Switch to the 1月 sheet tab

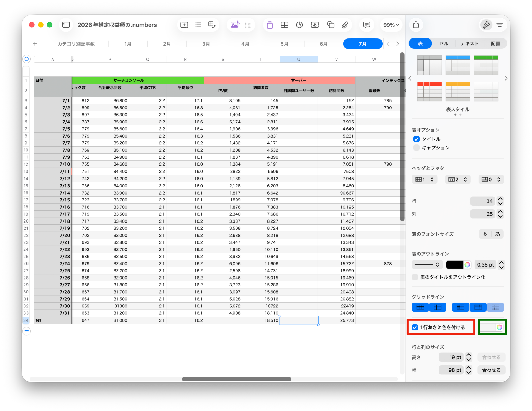pyautogui.click(x=128, y=44)
